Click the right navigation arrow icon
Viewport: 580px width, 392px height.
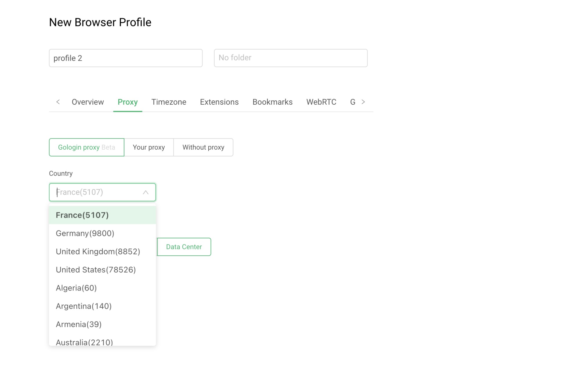363,102
